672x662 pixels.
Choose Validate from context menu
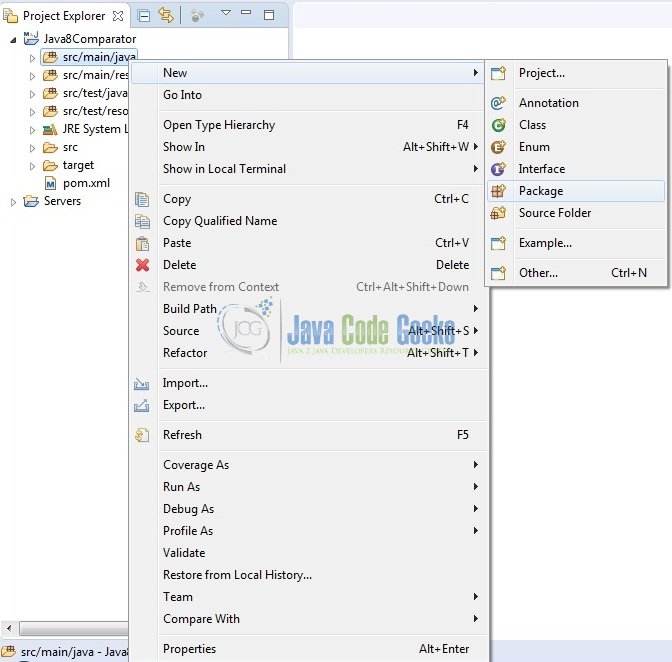click(308, 553)
